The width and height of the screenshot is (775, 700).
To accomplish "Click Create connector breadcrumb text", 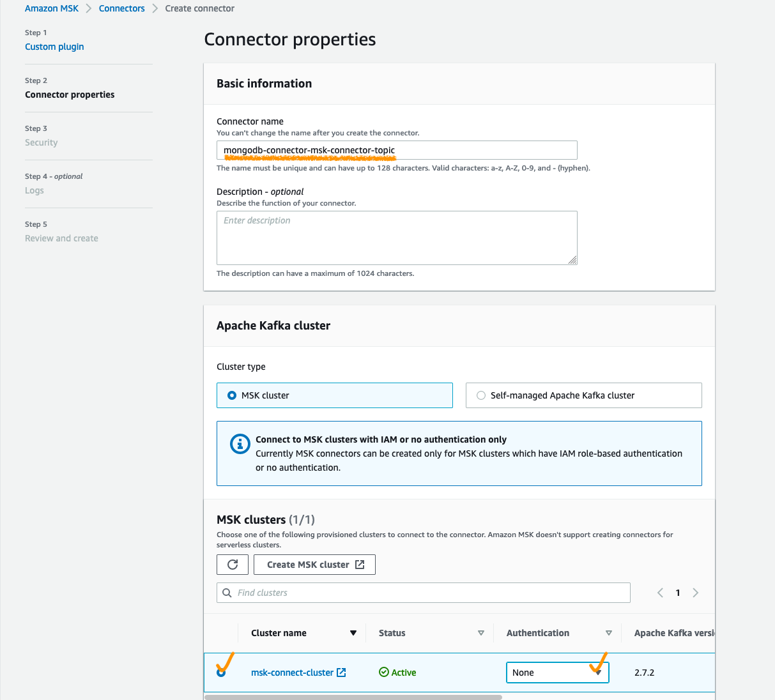I will pyautogui.click(x=200, y=8).
